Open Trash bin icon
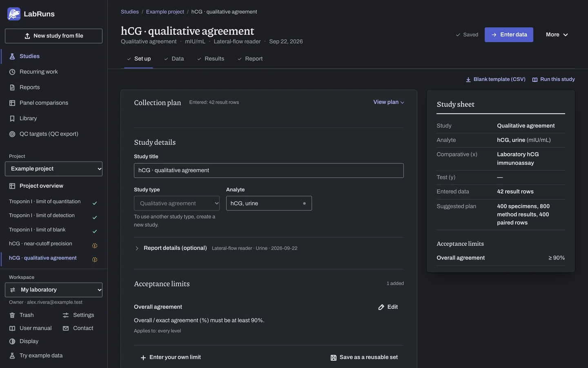The height and width of the screenshot is (368, 588). pos(12,315)
